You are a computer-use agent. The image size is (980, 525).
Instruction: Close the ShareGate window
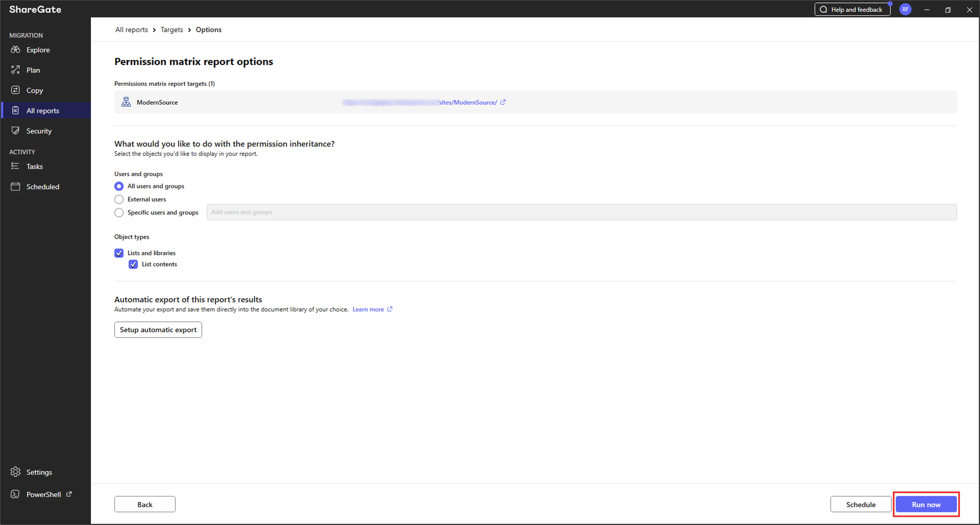(969, 10)
